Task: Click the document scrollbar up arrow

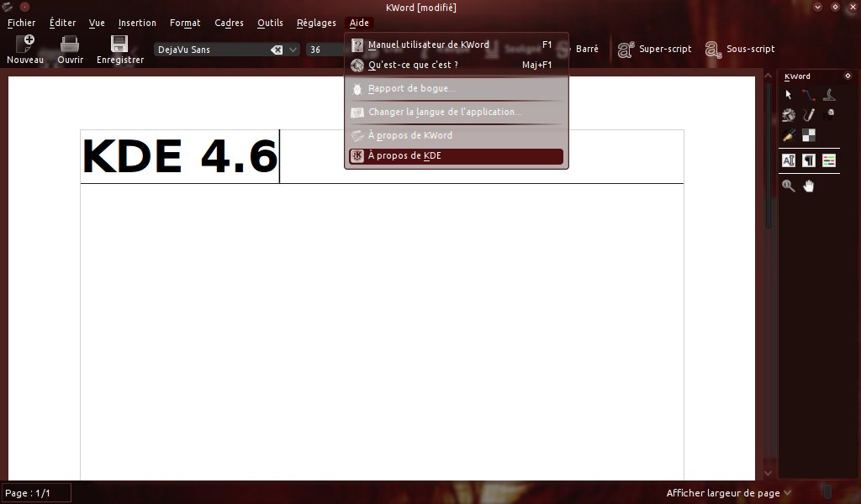Action: 768,76
